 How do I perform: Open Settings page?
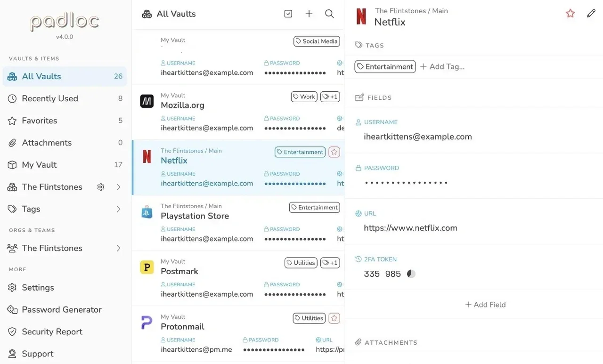[65, 288]
